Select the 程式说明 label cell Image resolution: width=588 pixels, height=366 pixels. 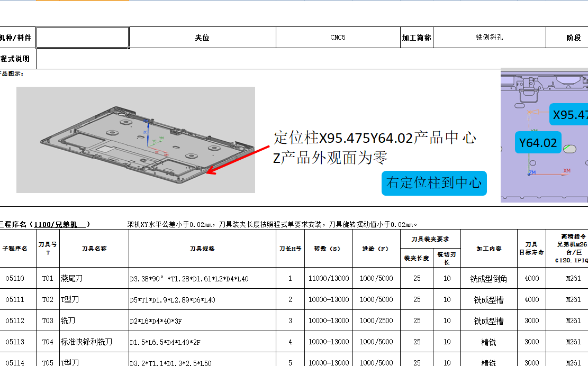click(16, 59)
